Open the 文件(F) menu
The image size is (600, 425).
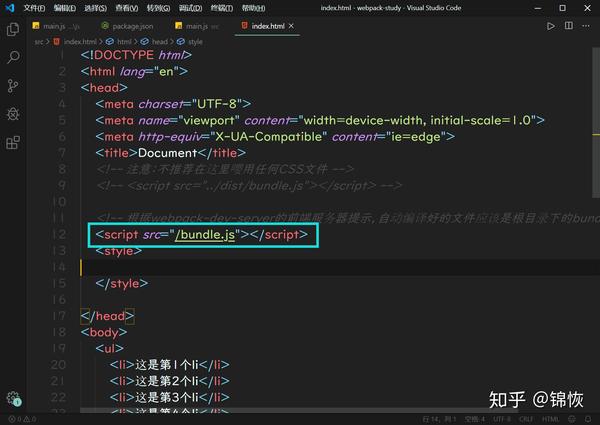click(34, 8)
